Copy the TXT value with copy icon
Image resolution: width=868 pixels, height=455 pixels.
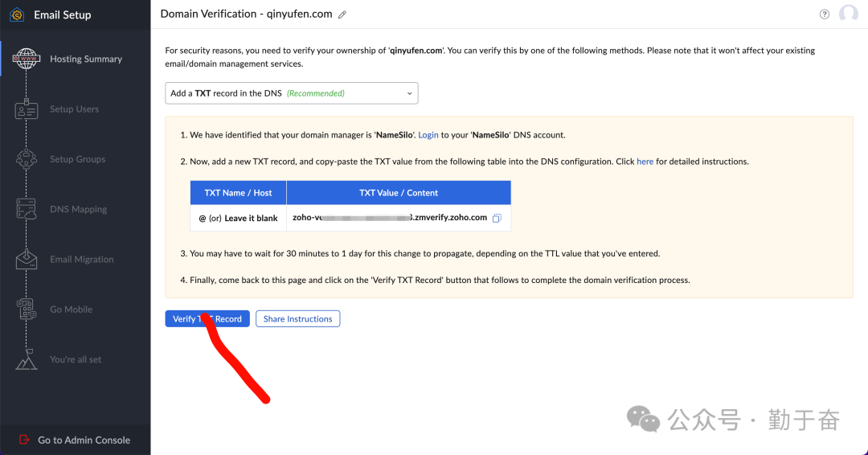(x=497, y=218)
